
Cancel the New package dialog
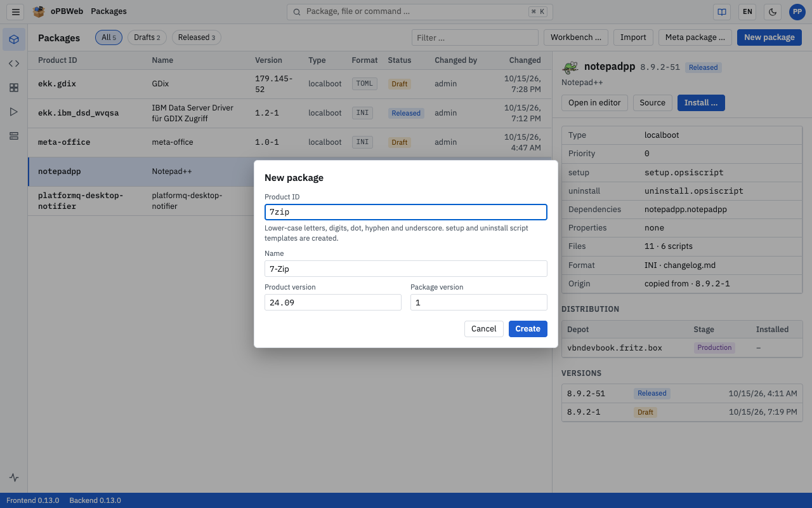[x=484, y=329]
